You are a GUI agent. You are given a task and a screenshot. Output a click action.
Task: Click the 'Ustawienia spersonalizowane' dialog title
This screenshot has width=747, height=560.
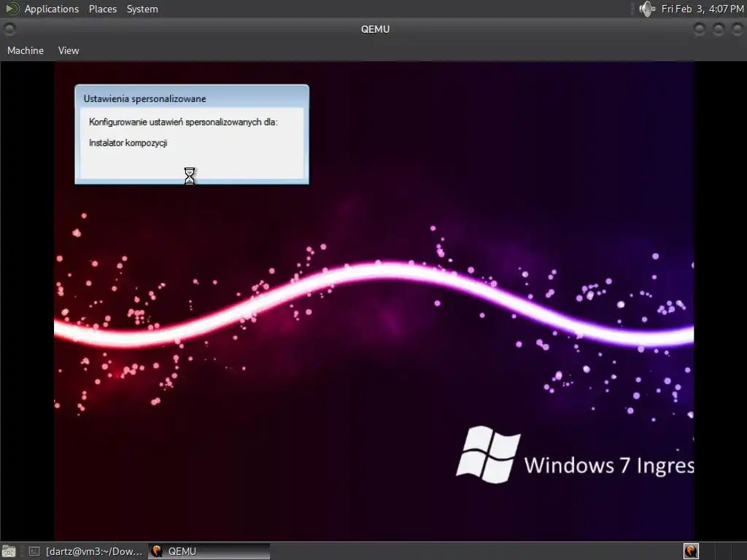pos(145,98)
